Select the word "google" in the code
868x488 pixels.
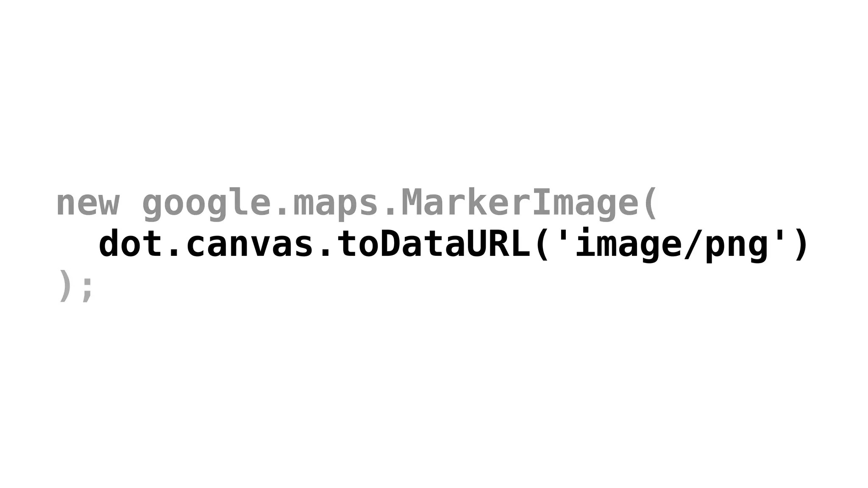(x=206, y=204)
